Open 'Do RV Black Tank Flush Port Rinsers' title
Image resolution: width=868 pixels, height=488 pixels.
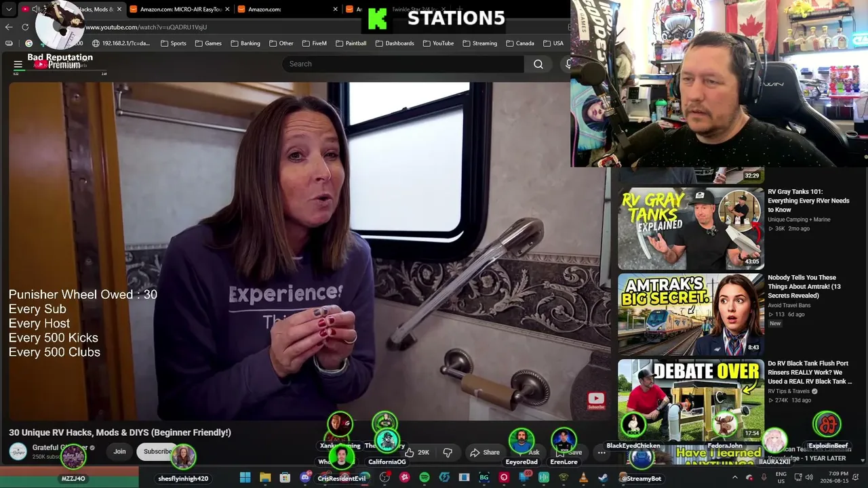(x=810, y=373)
